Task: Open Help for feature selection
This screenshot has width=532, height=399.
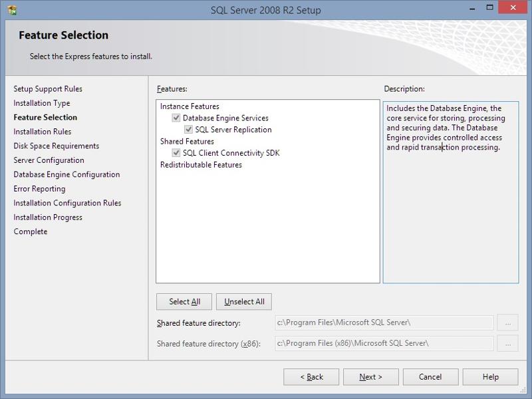Action: [490, 377]
